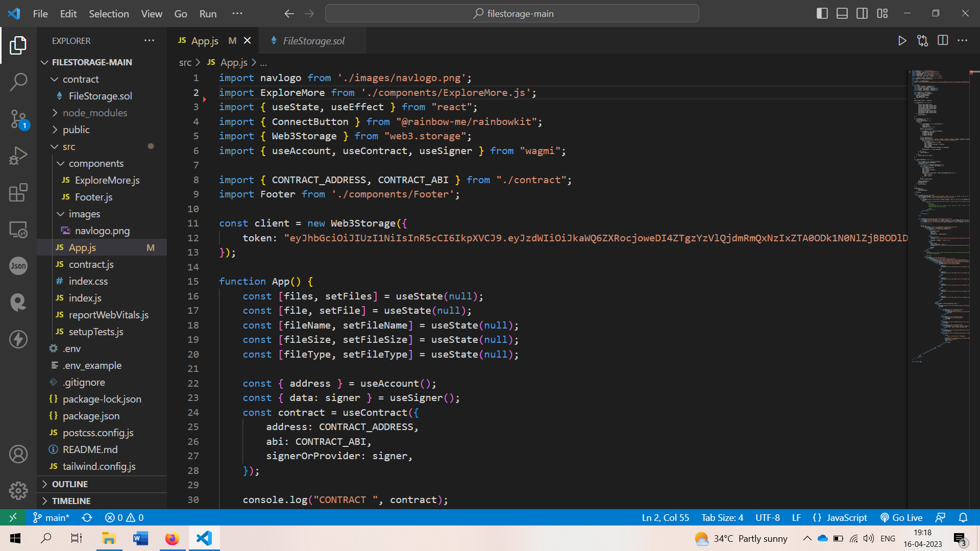Open Source Control view with badge

[18, 119]
